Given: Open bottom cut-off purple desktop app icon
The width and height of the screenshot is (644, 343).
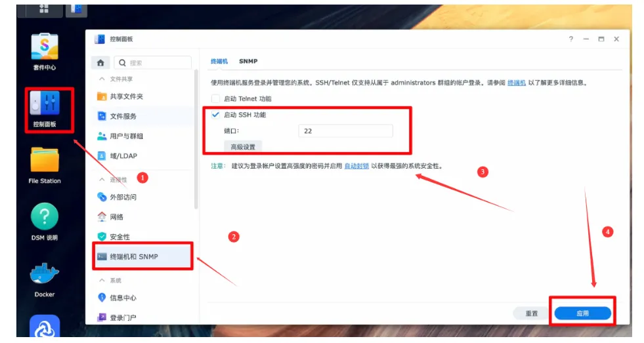Looking at the screenshot, I should 45,326.
